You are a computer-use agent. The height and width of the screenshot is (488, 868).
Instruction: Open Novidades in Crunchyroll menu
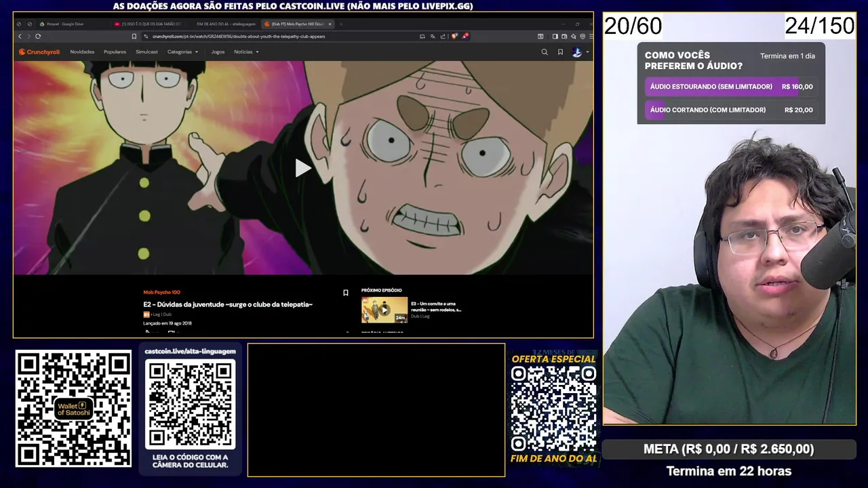click(82, 52)
